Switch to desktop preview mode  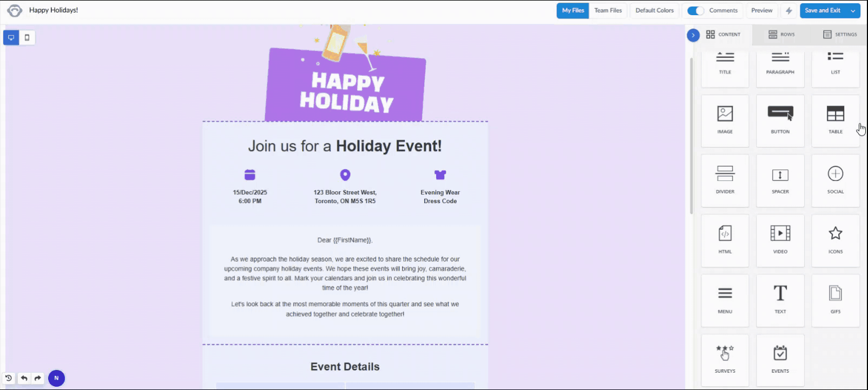[x=11, y=37]
